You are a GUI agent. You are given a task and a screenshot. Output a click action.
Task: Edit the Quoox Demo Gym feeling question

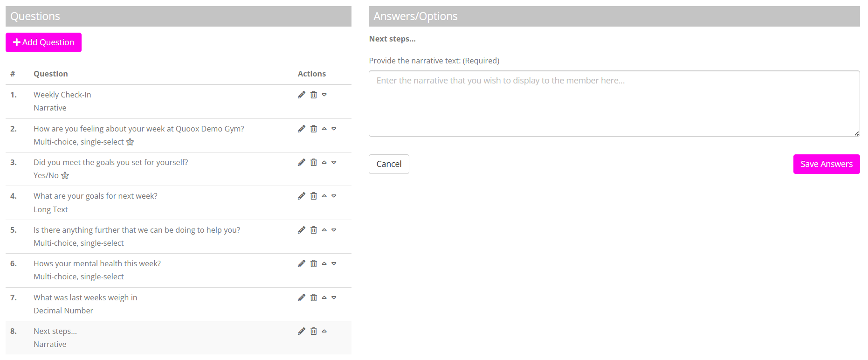coord(302,129)
